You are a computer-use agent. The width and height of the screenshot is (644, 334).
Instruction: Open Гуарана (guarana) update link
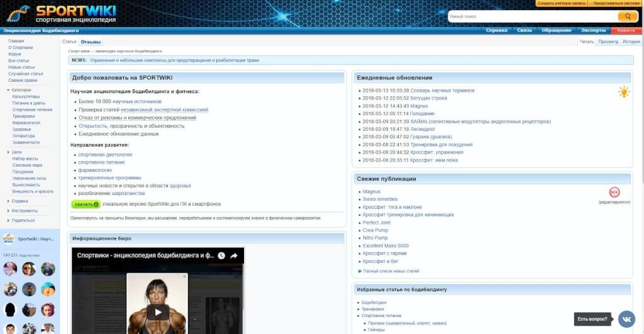431,136
